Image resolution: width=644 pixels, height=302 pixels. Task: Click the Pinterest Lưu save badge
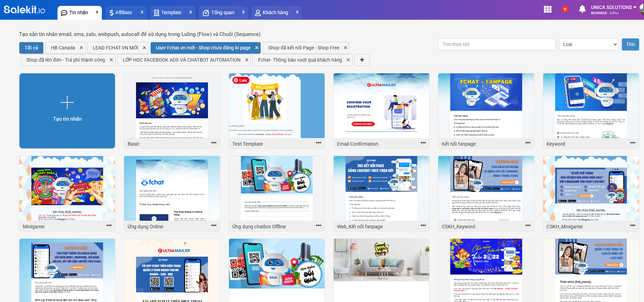tap(241, 80)
